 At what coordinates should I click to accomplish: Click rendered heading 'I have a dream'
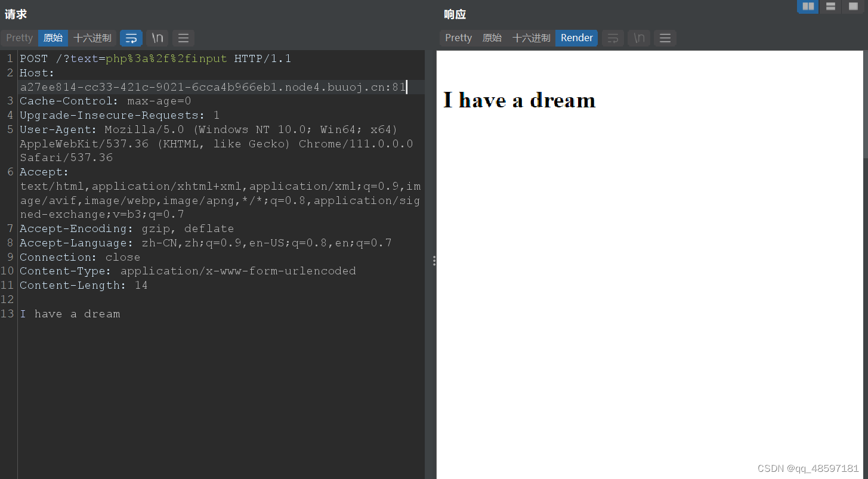520,100
